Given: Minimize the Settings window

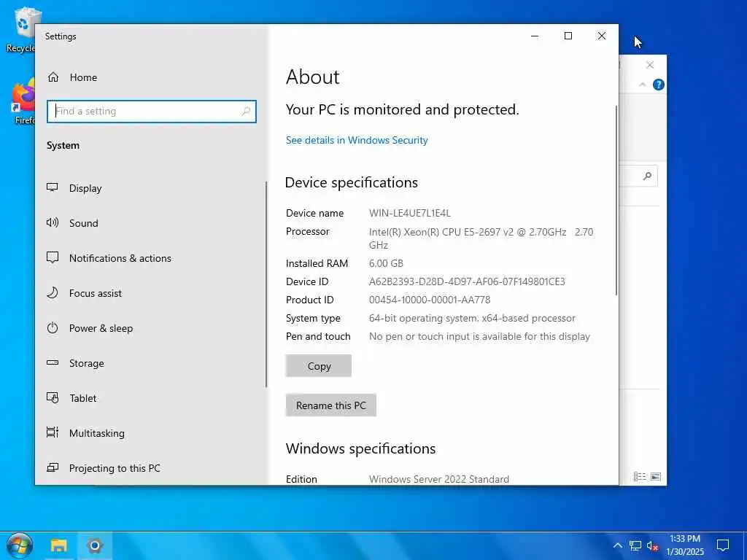Looking at the screenshot, I should pos(535,36).
